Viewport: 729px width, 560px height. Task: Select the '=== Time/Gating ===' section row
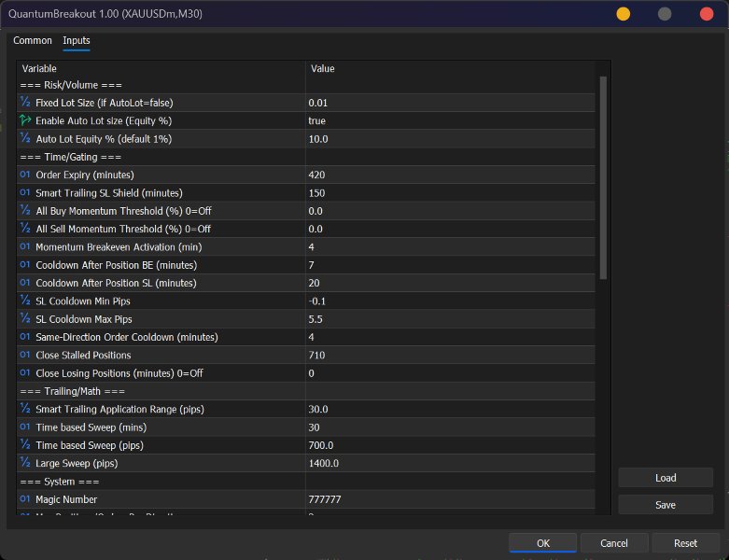click(306, 157)
